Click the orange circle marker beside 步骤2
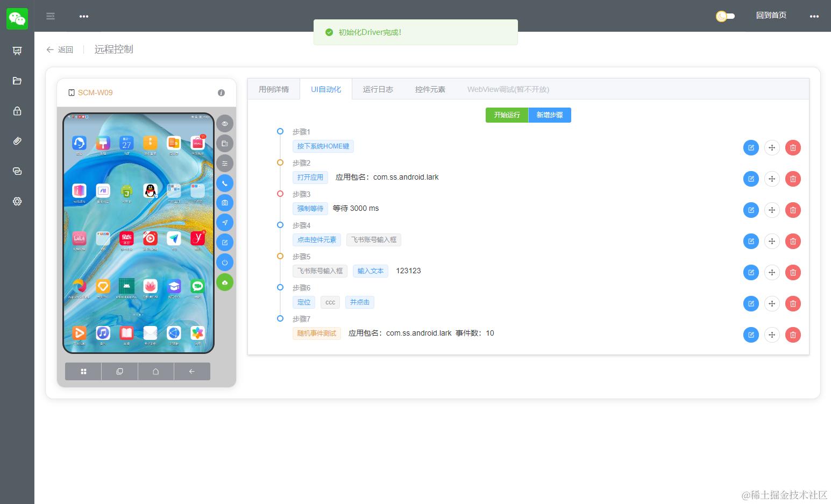 point(280,162)
